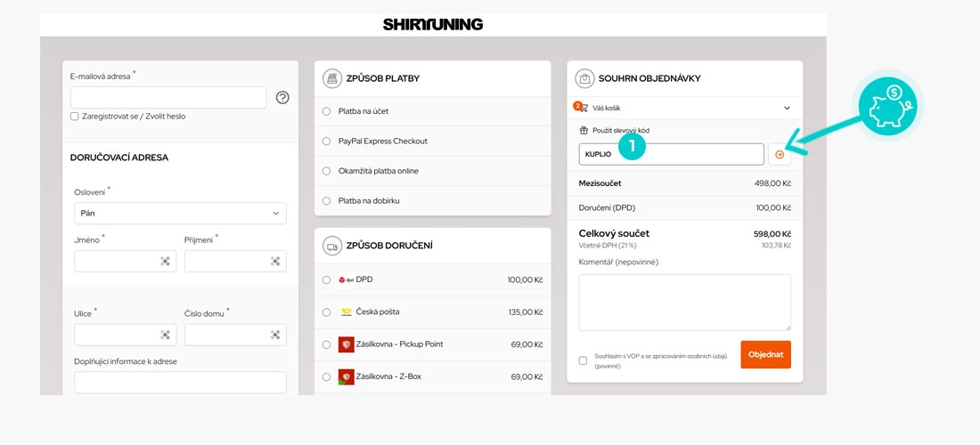
Task: Select DPD delivery radio button
Action: pos(326,280)
